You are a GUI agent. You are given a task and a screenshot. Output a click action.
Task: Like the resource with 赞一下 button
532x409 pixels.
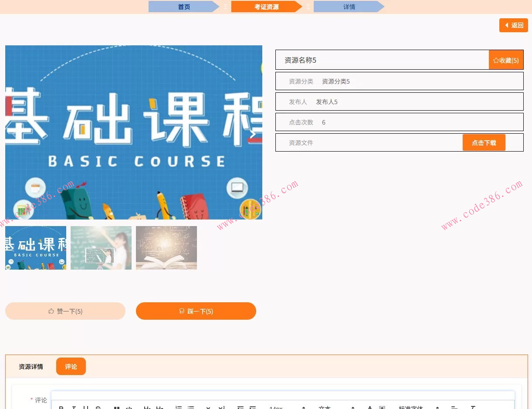(65, 311)
